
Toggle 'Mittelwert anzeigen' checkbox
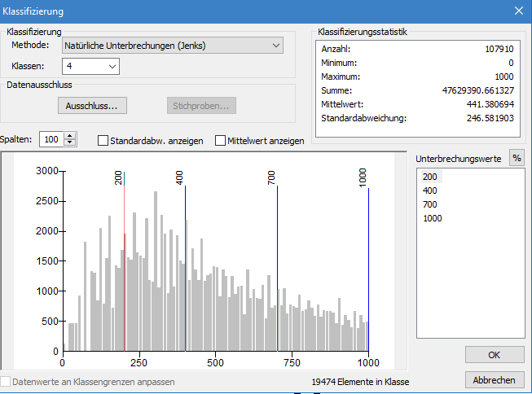[221, 141]
